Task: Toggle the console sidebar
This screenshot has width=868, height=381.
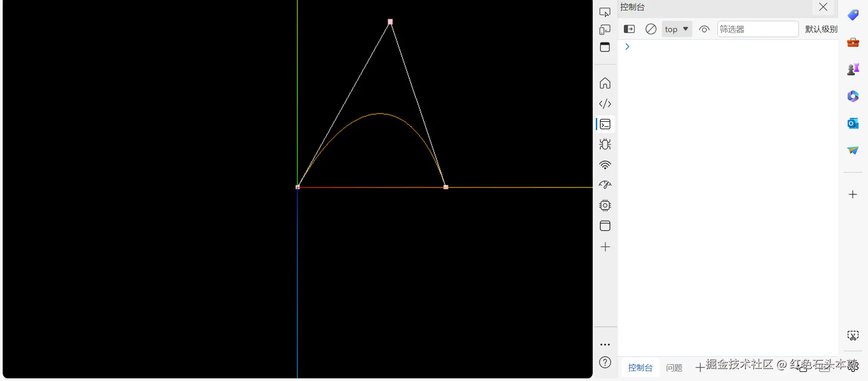Action: (x=629, y=29)
